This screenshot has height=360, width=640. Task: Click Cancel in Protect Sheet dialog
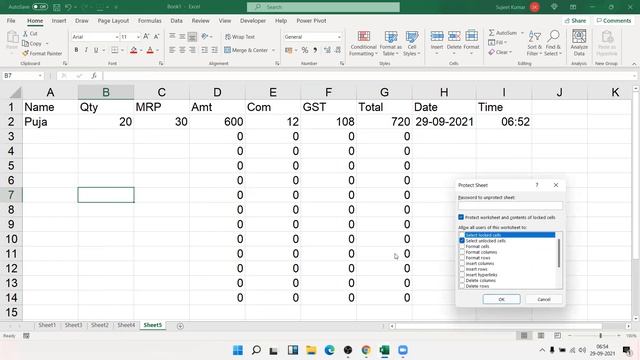pos(544,299)
